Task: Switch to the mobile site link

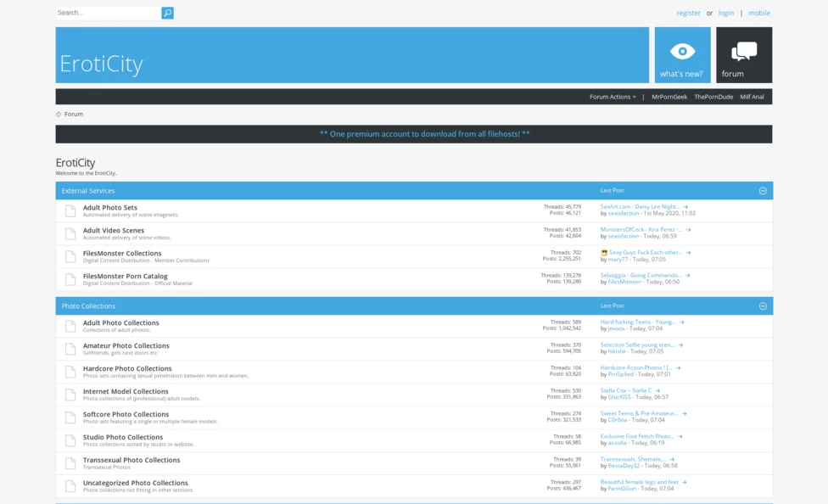Action: coord(758,13)
